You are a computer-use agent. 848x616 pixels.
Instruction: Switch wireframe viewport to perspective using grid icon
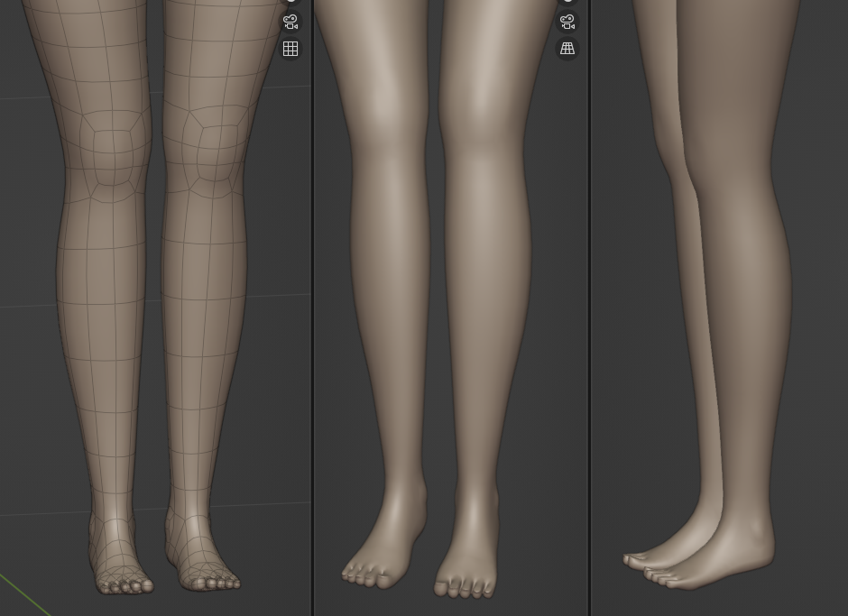[x=290, y=49]
